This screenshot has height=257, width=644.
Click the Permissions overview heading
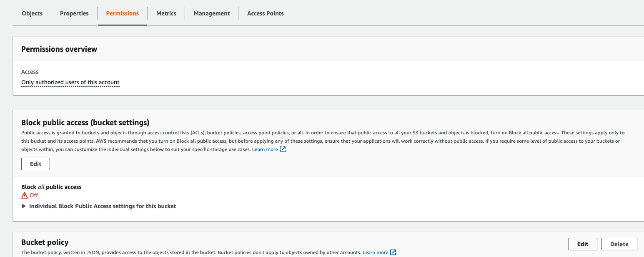[59, 49]
